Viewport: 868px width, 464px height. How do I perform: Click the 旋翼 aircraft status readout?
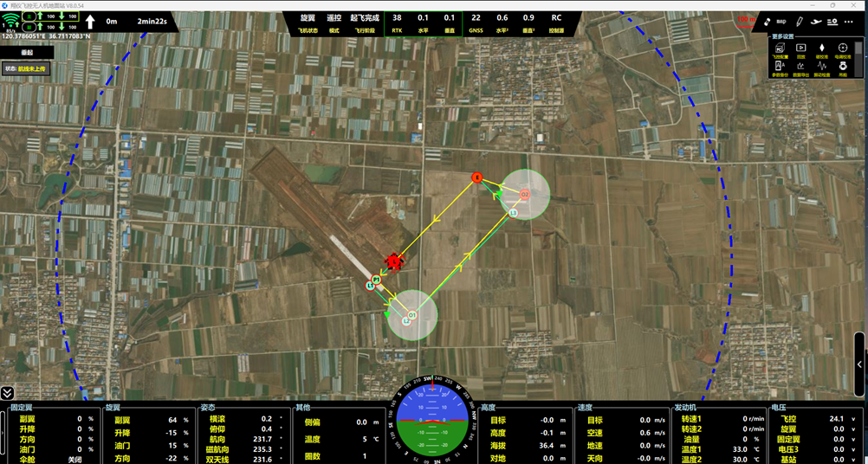pos(308,17)
